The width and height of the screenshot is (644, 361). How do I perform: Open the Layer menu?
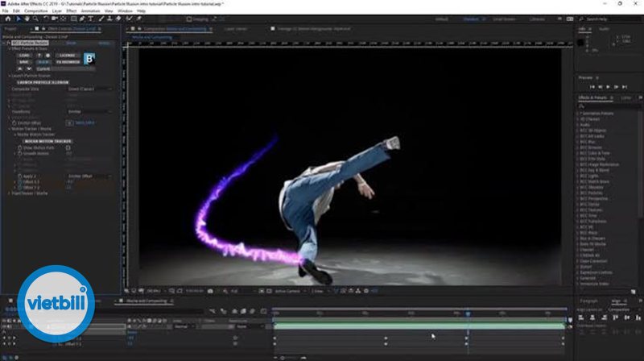(x=57, y=11)
